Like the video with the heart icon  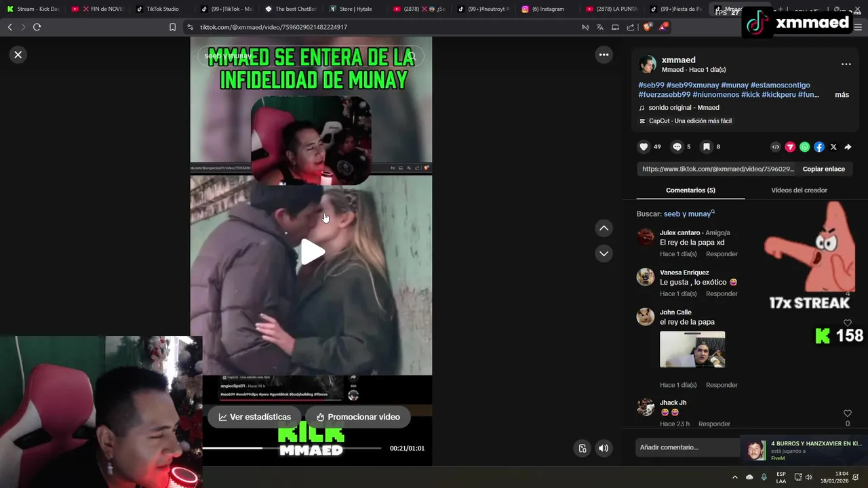coord(644,146)
